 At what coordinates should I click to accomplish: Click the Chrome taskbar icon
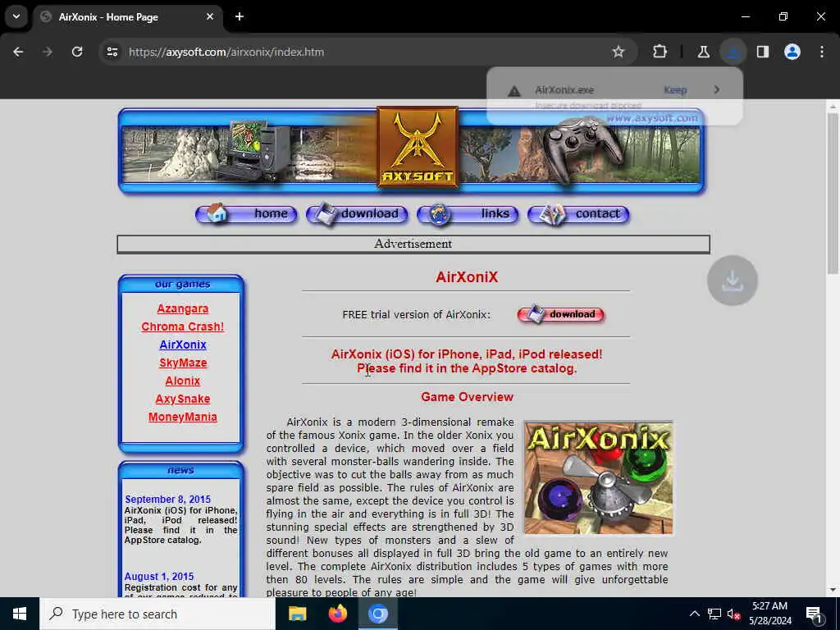point(377,614)
